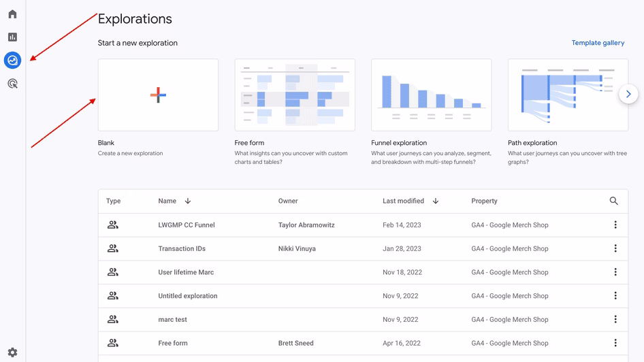Create a Blank exploration
Viewport: 644px width, 362px height.
[158, 95]
